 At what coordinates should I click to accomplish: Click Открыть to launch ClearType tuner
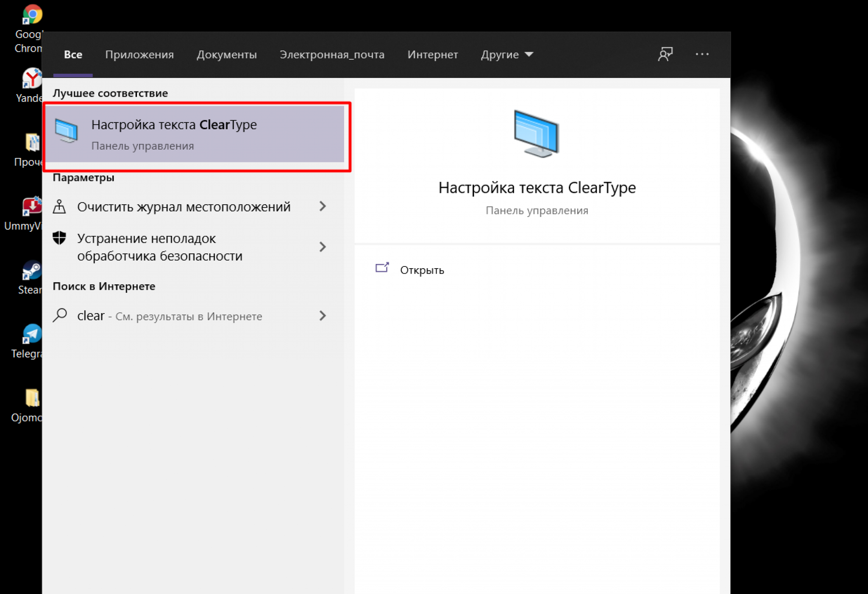[422, 270]
